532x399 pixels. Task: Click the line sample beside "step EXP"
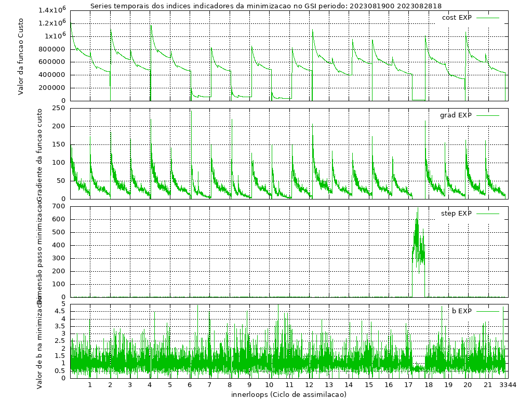pos(488,214)
